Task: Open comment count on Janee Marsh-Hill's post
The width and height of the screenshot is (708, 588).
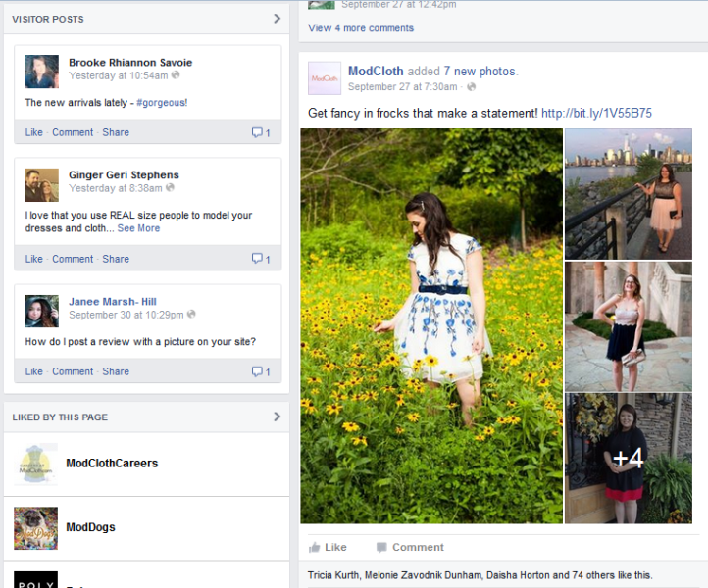Action: coord(261,371)
